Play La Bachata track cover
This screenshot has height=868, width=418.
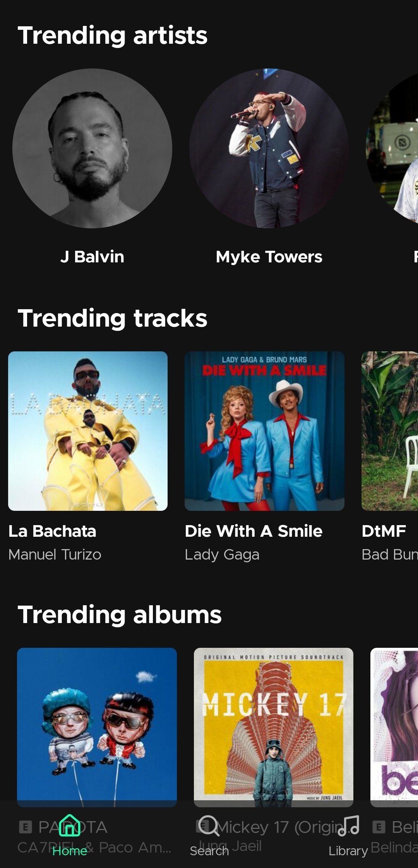click(x=88, y=431)
